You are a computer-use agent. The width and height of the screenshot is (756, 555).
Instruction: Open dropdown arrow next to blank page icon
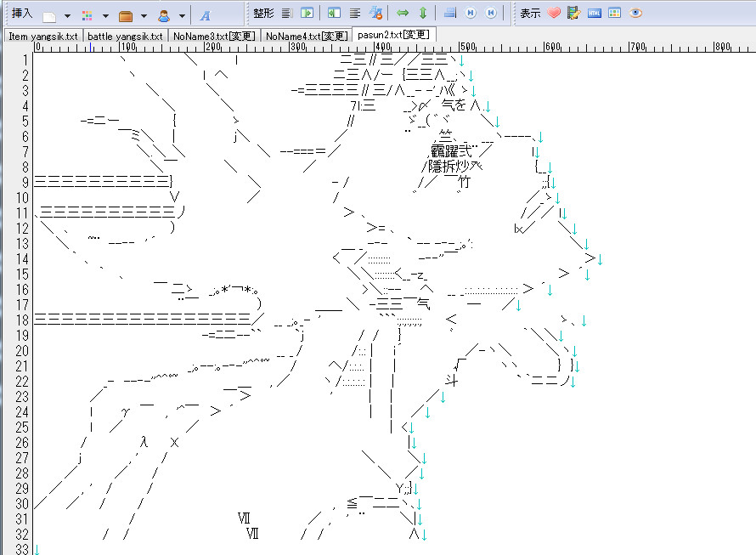point(69,15)
